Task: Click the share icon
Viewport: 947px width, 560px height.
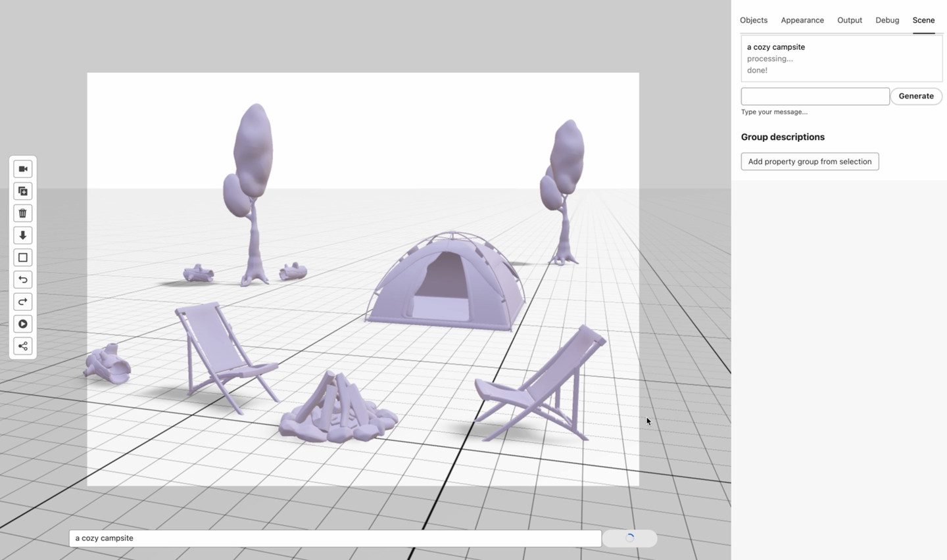Action: [x=23, y=346]
